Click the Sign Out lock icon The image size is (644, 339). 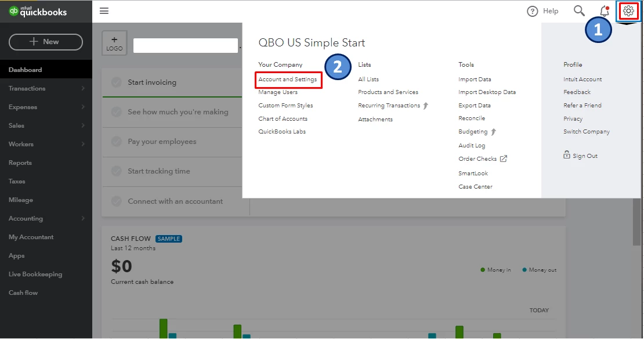(567, 155)
